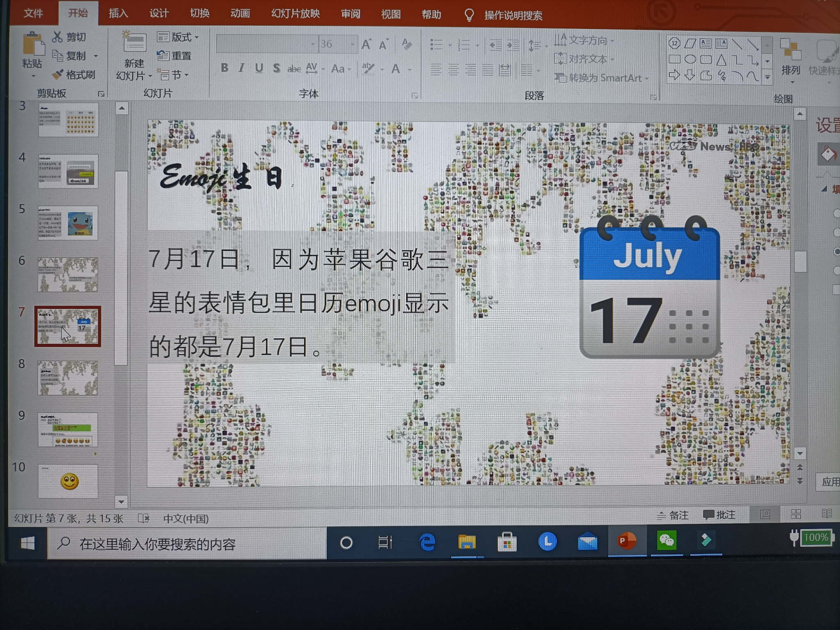Click the Copy (复制) icon

(57, 55)
